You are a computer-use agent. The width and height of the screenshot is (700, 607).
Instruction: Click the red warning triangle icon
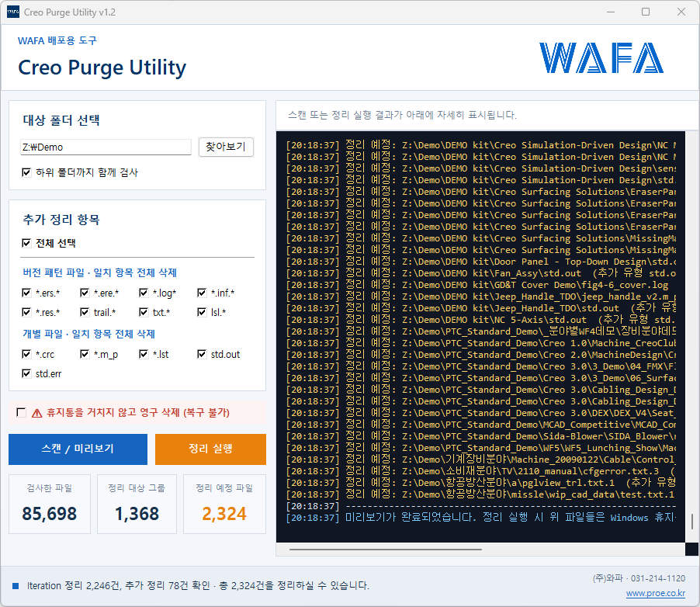click(x=37, y=413)
